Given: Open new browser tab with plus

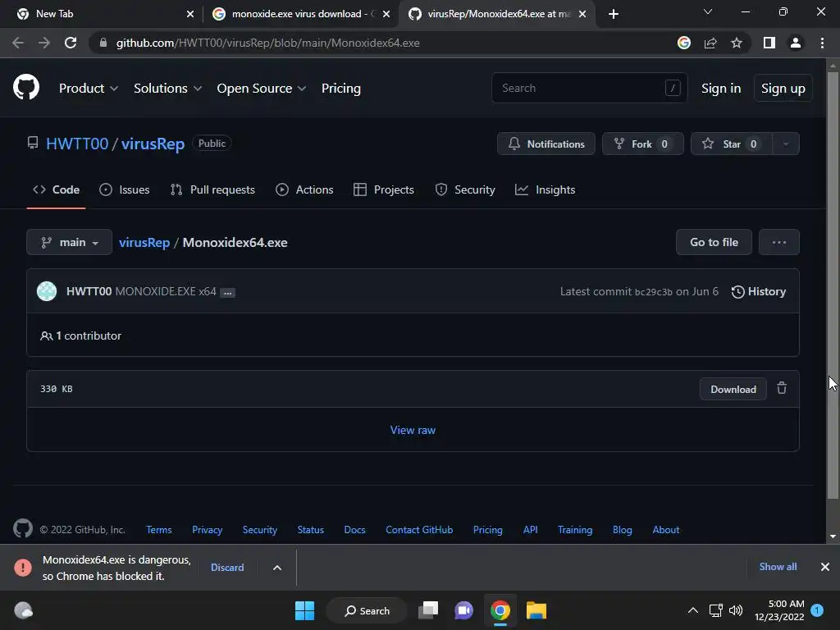Looking at the screenshot, I should 614,14.
